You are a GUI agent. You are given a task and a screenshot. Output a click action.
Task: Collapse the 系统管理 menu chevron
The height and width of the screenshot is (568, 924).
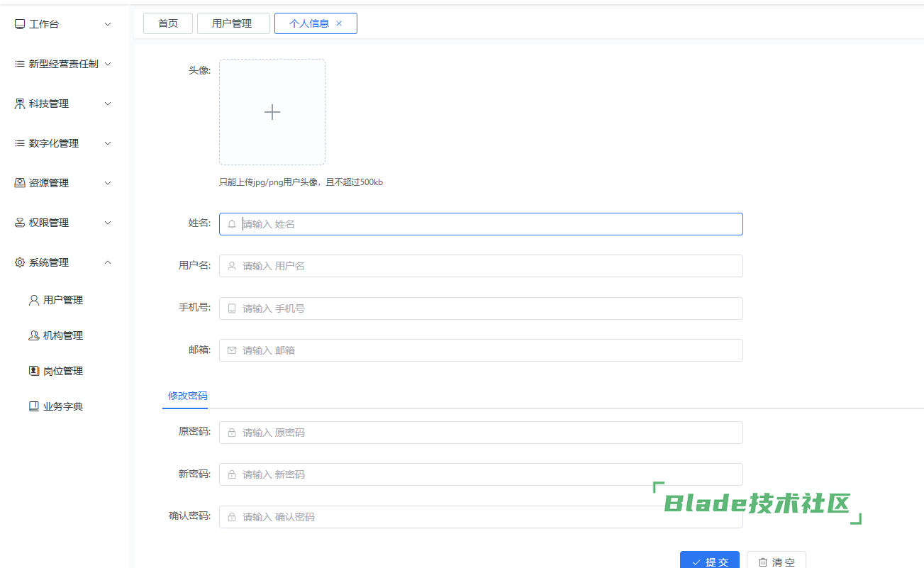108,262
